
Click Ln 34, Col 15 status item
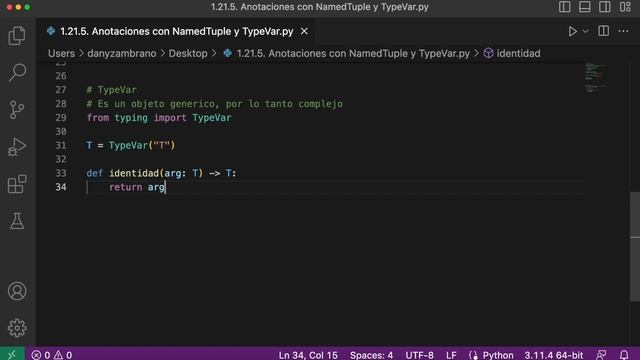[308, 355]
